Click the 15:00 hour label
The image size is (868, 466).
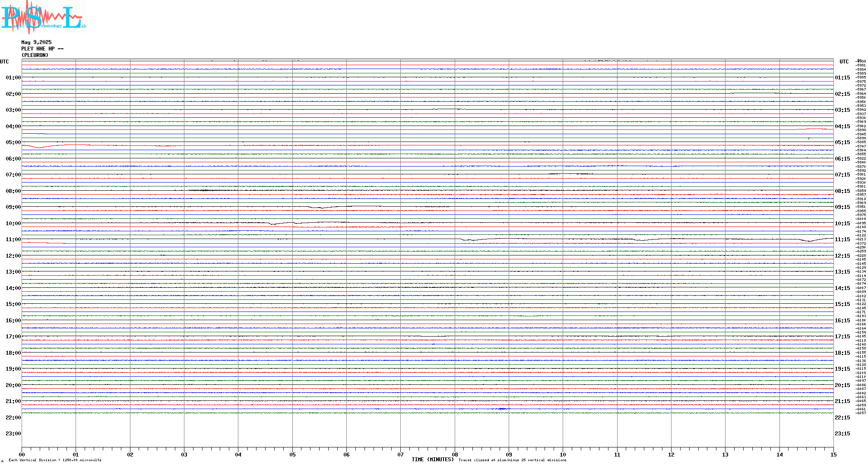[x=13, y=304]
